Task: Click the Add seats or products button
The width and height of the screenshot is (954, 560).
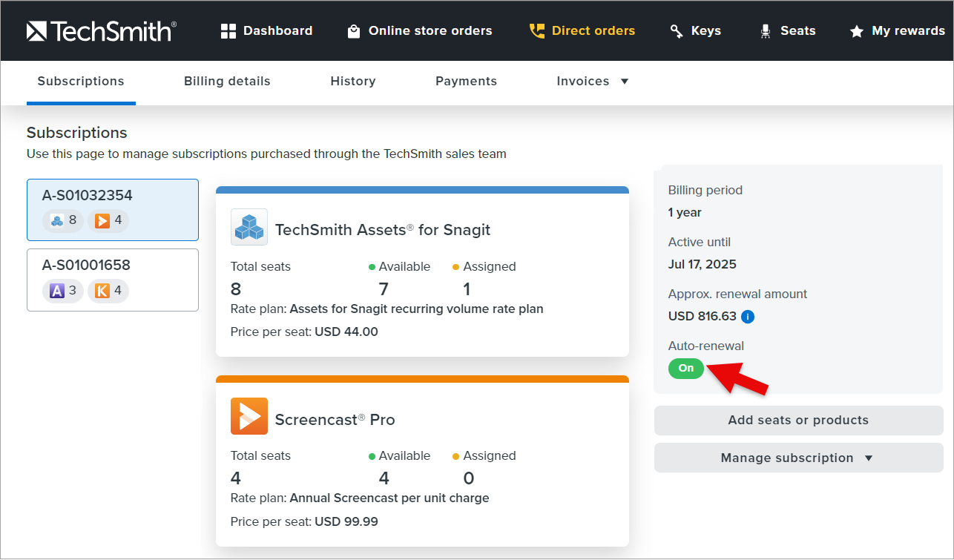Action: pyautogui.click(x=799, y=420)
